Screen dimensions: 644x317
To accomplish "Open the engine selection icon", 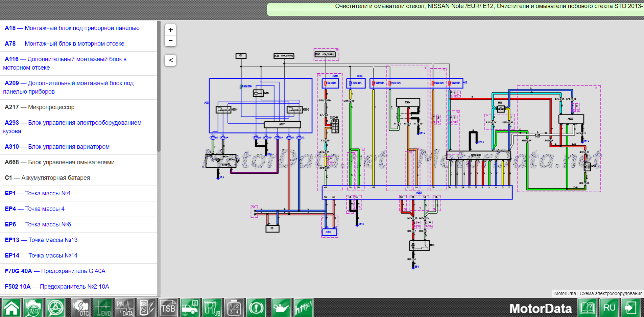I will coord(33,308).
